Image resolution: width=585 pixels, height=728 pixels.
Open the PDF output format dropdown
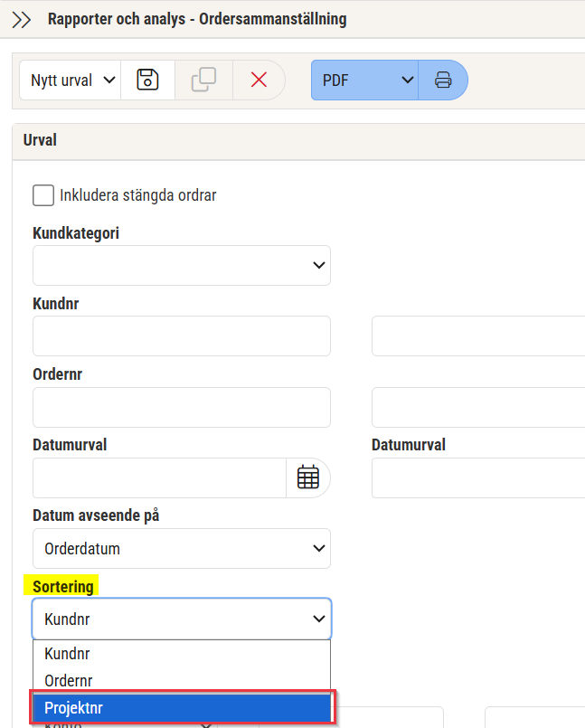click(364, 80)
